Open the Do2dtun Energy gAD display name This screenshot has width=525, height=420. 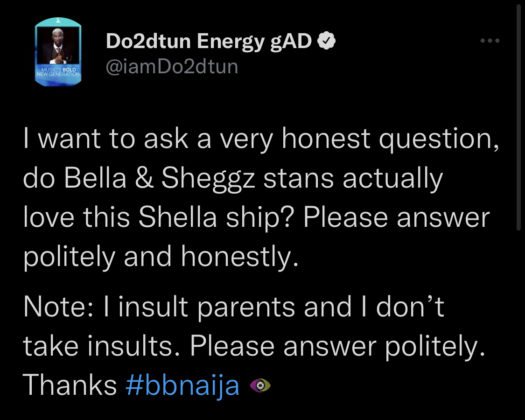(x=209, y=42)
